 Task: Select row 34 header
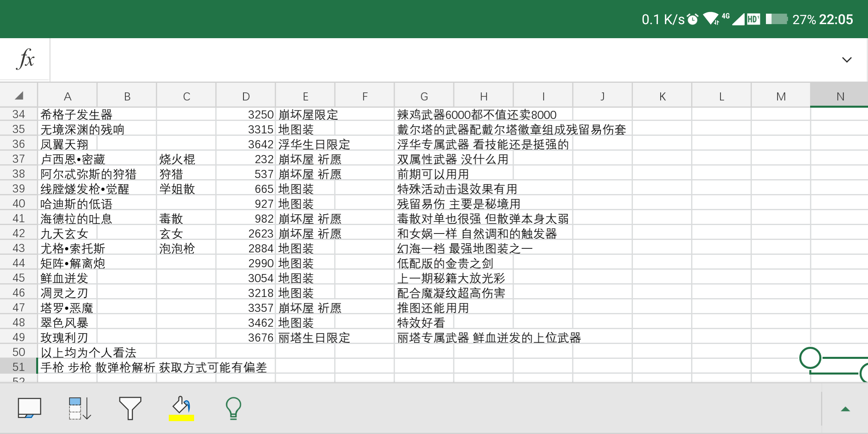(18, 115)
